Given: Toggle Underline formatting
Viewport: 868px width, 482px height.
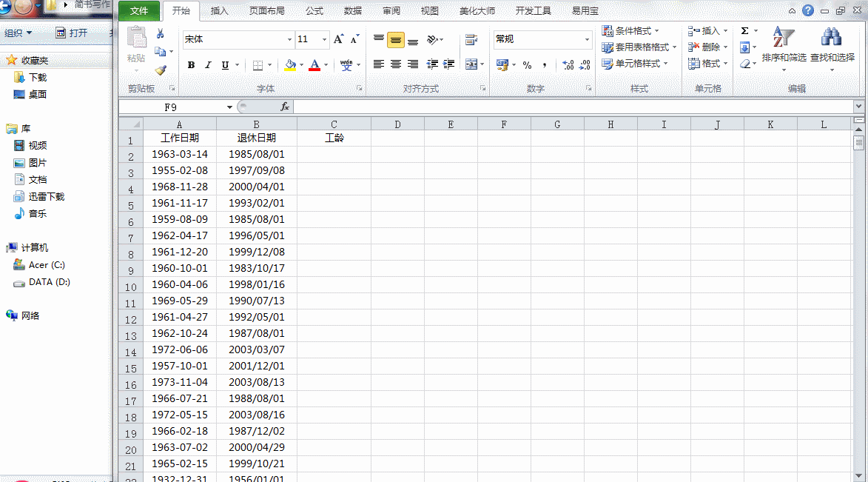Looking at the screenshot, I should click(225, 65).
